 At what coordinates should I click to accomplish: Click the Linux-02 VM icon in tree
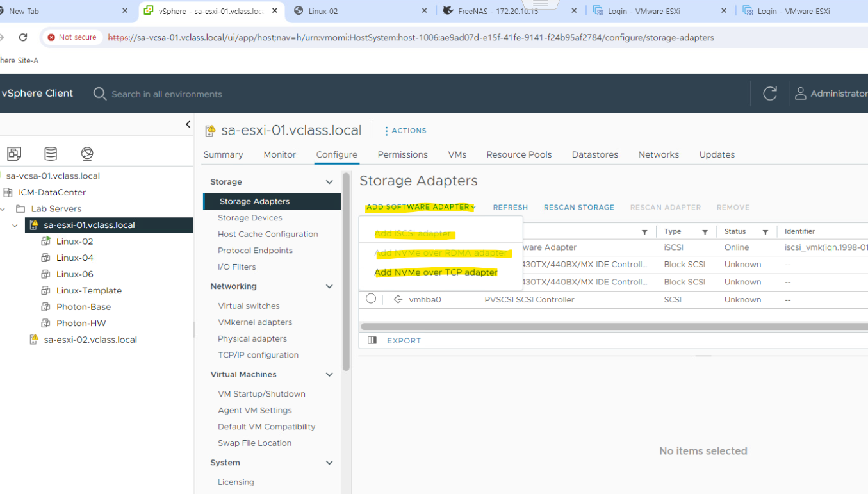coord(45,242)
